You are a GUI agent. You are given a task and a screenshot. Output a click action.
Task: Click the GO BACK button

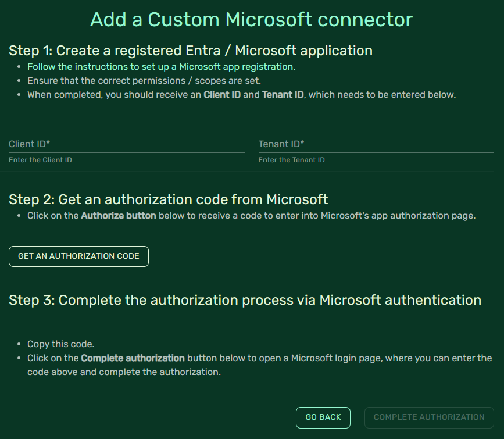click(323, 417)
